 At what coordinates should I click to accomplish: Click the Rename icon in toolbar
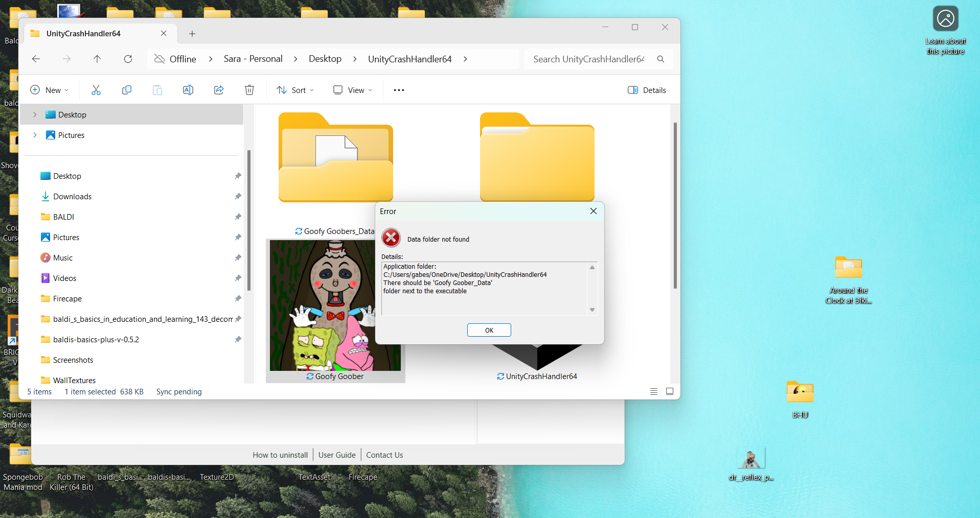coord(188,90)
